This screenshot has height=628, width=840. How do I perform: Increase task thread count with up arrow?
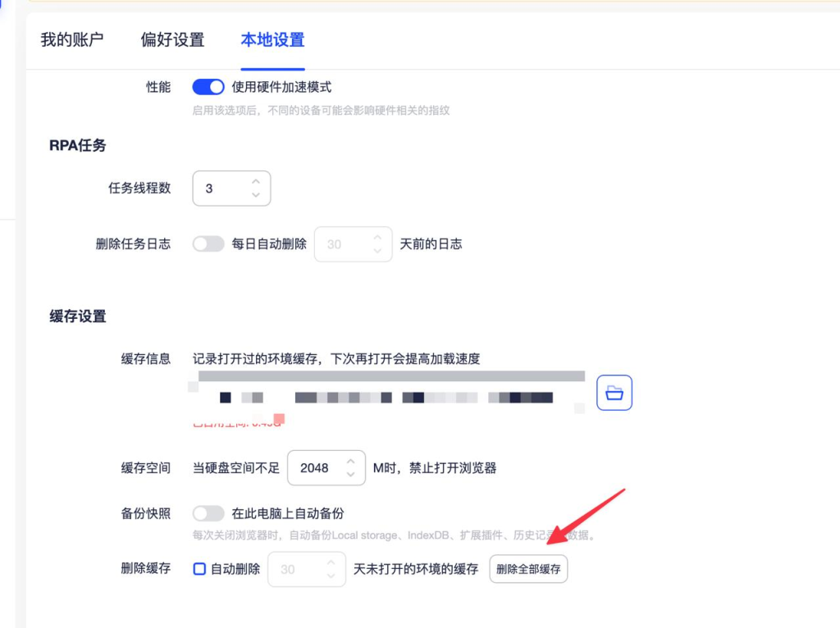(256, 181)
